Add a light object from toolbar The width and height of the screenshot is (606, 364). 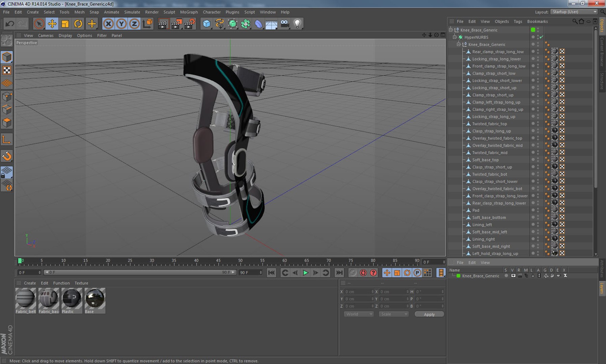point(297,24)
